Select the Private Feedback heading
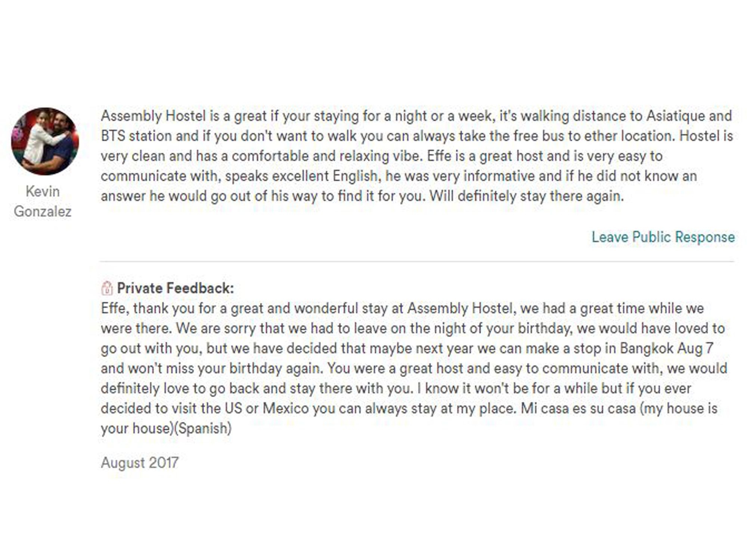 176,288
